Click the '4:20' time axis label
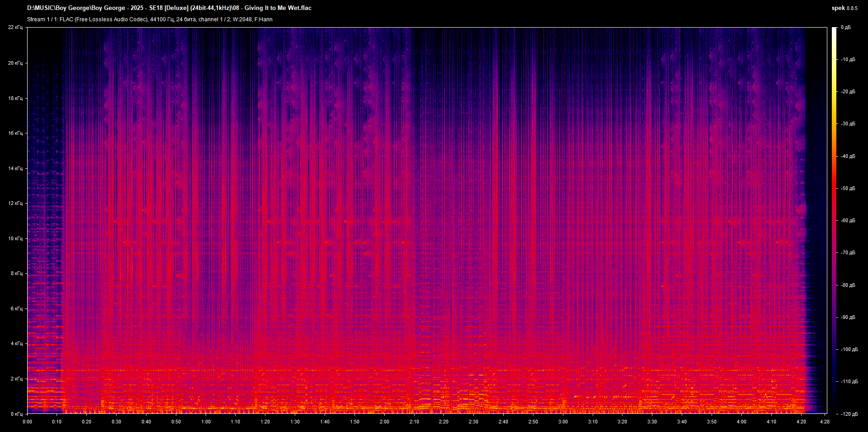Image resolution: width=868 pixels, height=432 pixels. pos(801,422)
